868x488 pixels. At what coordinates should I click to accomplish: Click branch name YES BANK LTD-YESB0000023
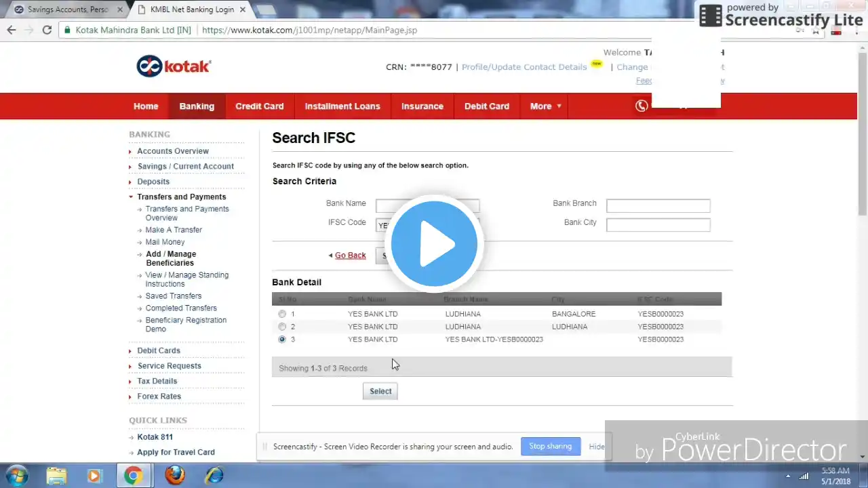(494, 340)
